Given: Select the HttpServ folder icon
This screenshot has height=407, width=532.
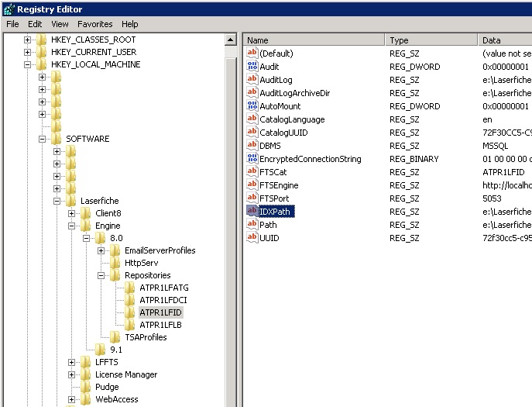Looking at the screenshot, I should (115, 263).
